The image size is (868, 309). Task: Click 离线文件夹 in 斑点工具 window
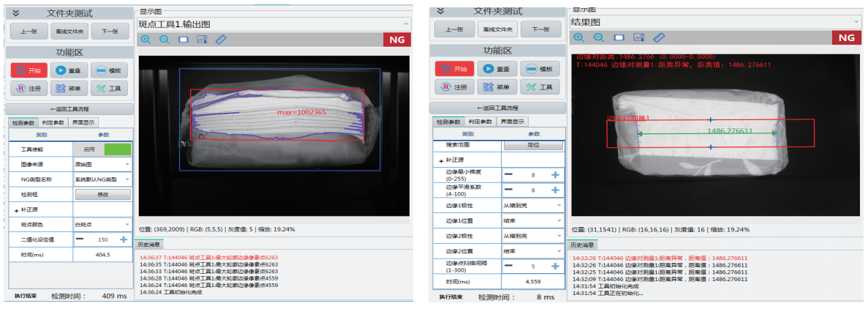[69, 31]
